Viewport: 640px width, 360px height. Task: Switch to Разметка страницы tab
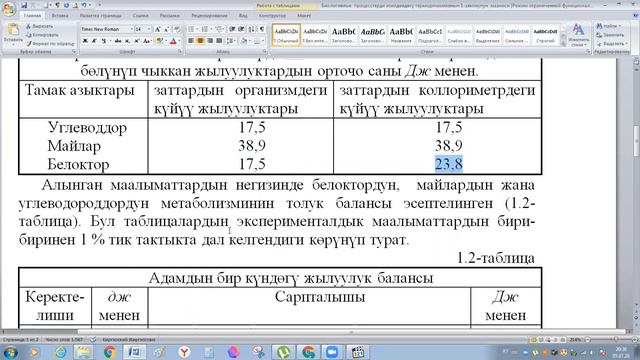pyautogui.click(x=100, y=16)
